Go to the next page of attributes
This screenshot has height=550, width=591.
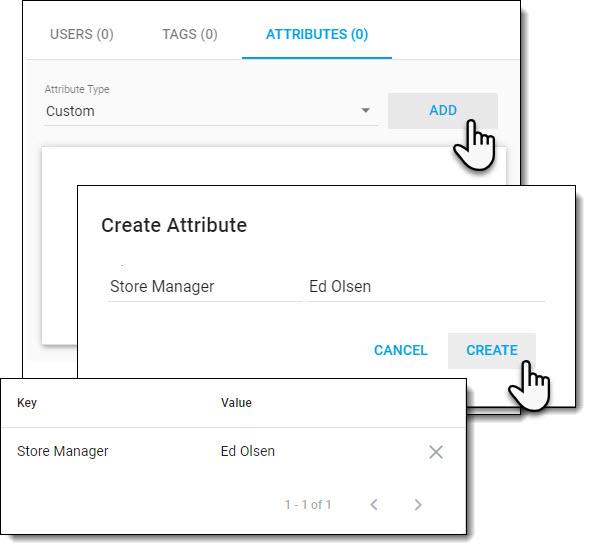418,504
